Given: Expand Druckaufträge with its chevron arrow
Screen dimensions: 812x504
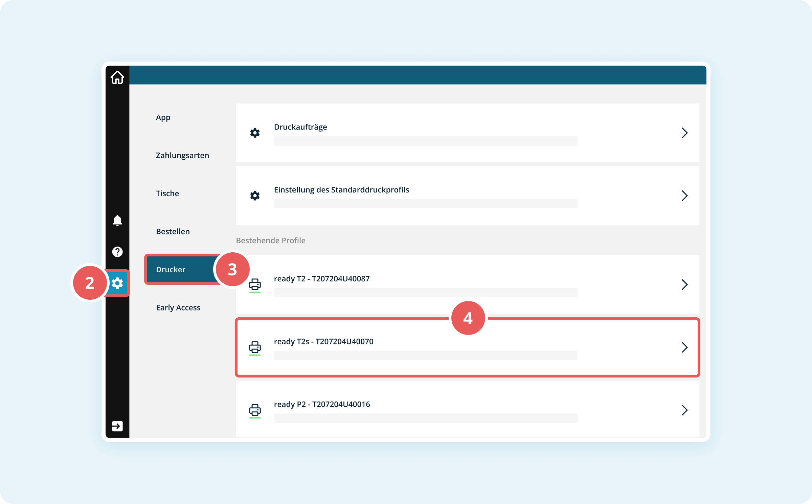Looking at the screenshot, I should point(684,133).
